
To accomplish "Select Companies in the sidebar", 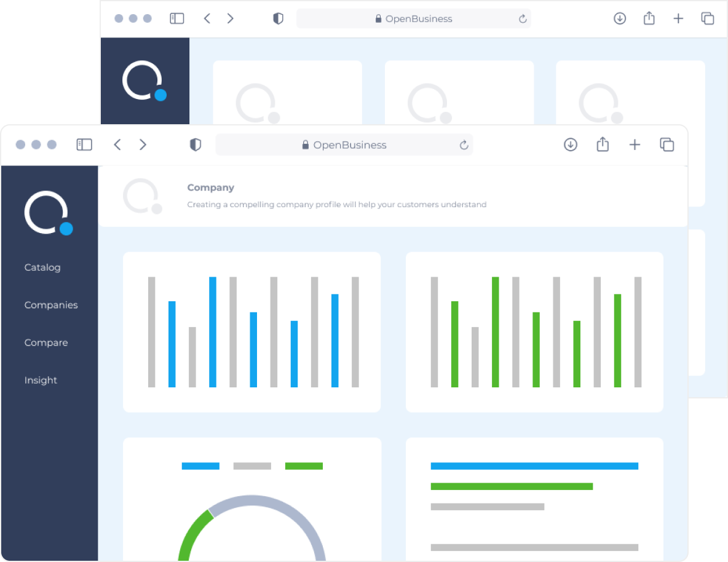I will coord(51,305).
